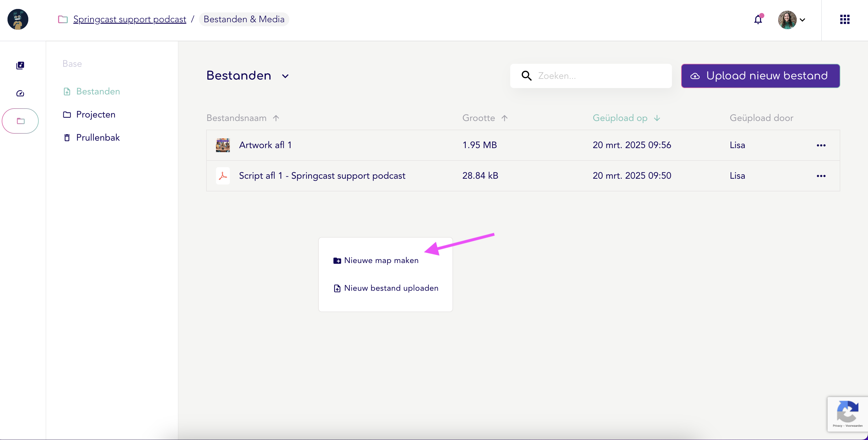
Task: Click the 28.84 kB size value
Action: tap(480, 176)
